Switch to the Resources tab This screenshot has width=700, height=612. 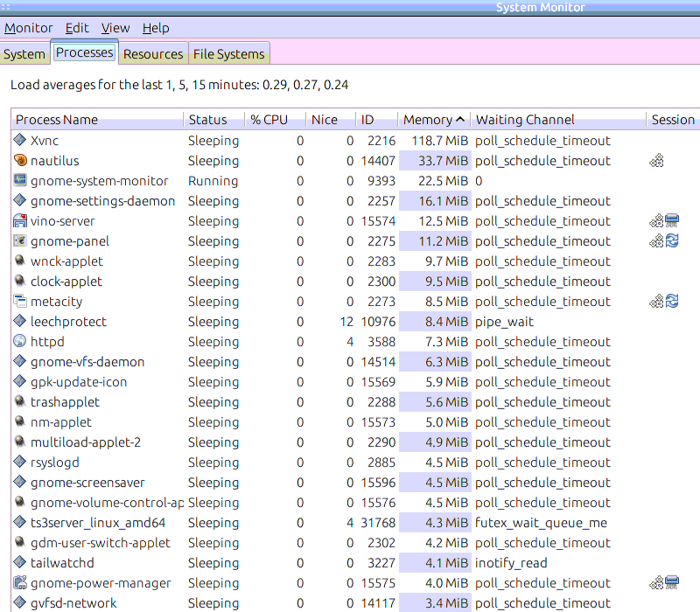pyautogui.click(x=153, y=54)
